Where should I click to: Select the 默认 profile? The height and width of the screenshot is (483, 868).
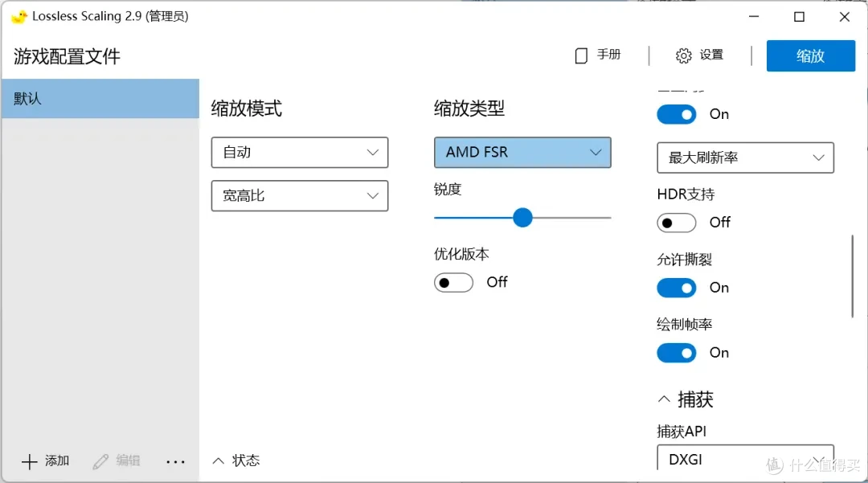coord(100,99)
